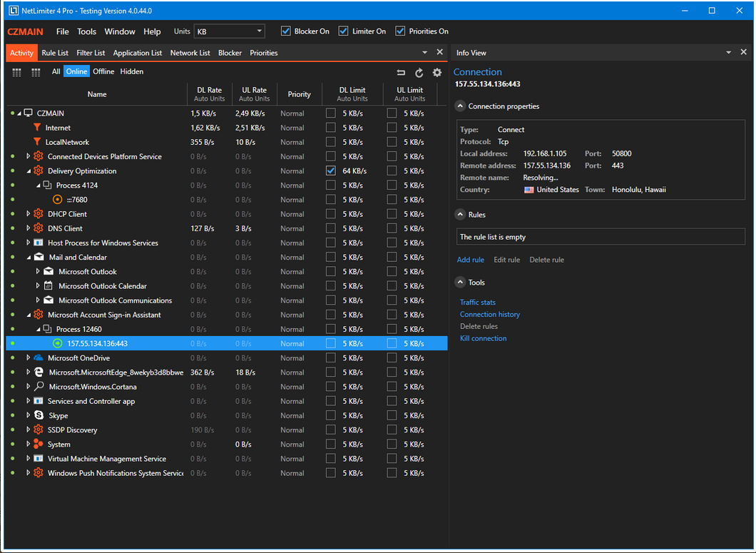Open the File menu
The height and width of the screenshot is (553, 756).
[63, 31]
